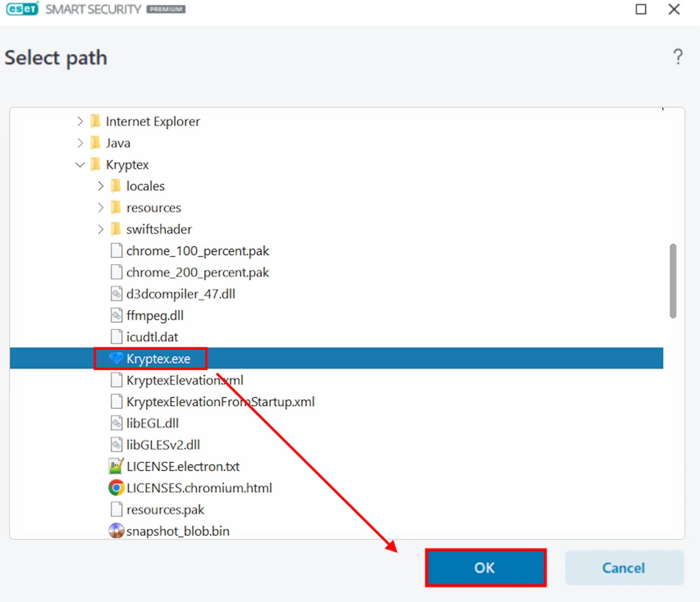
Task: Expand the swiftshader subfolder
Action: click(x=101, y=229)
